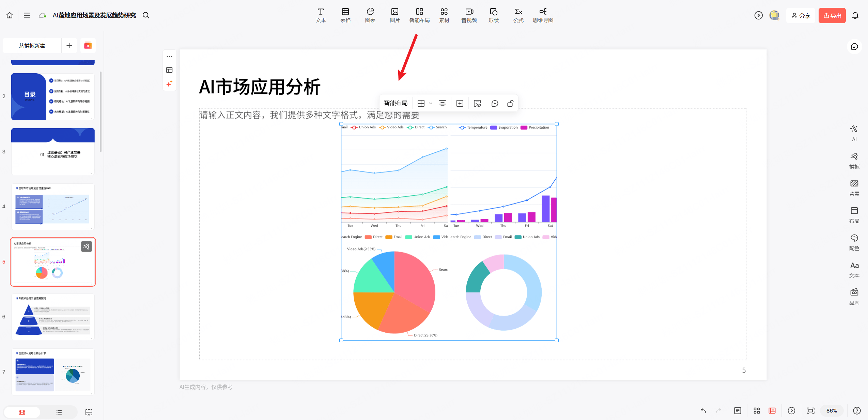Click the body text placeholder
Viewport: 868px width, 420px height.
pyautogui.click(x=309, y=115)
